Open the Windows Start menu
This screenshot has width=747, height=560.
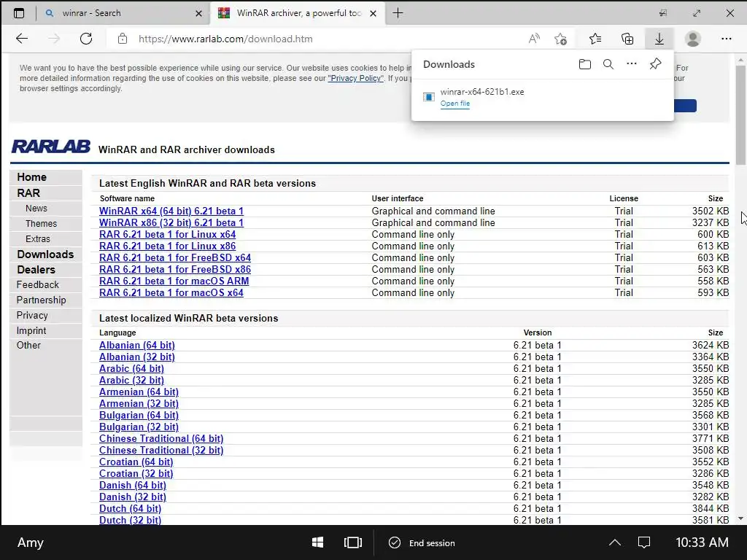click(318, 542)
